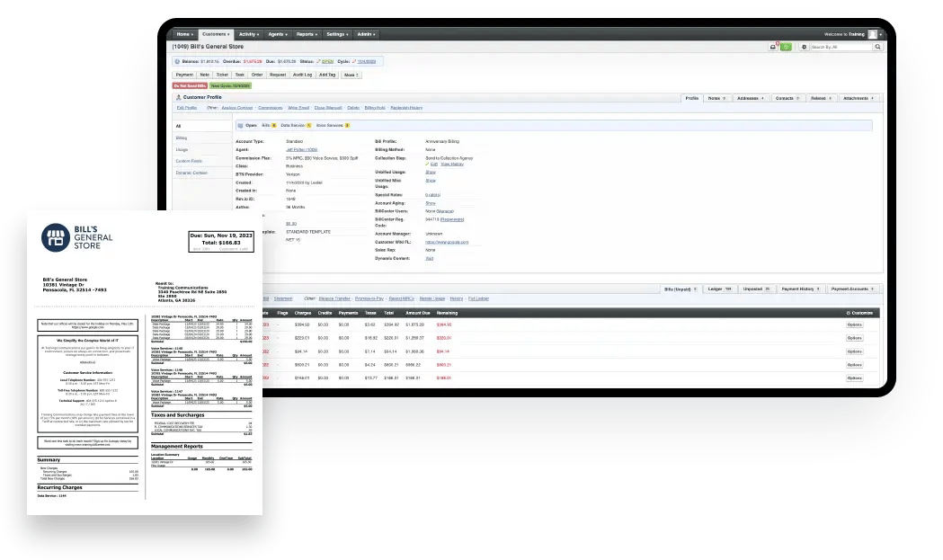Screen dimensions: 943x560
Task: Expand the user account dropdown arrow
Action: pyautogui.click(x=880, y=35)
